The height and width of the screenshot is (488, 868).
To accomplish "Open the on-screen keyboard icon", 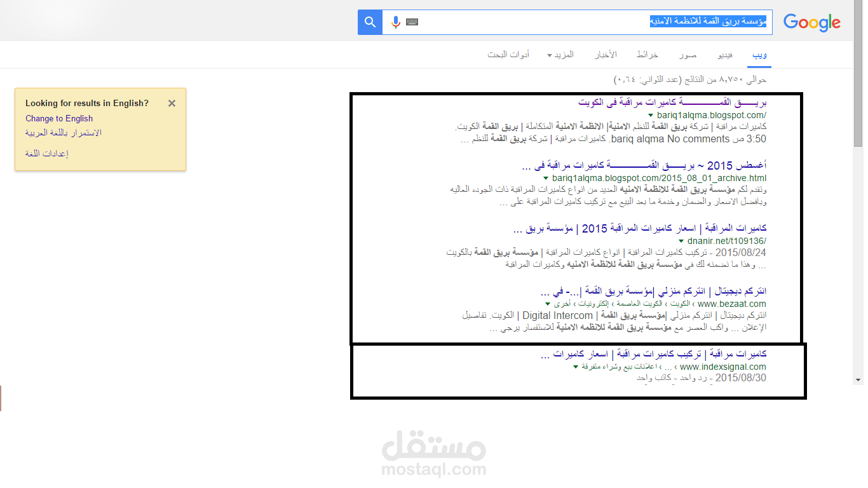I will [412, 22].
